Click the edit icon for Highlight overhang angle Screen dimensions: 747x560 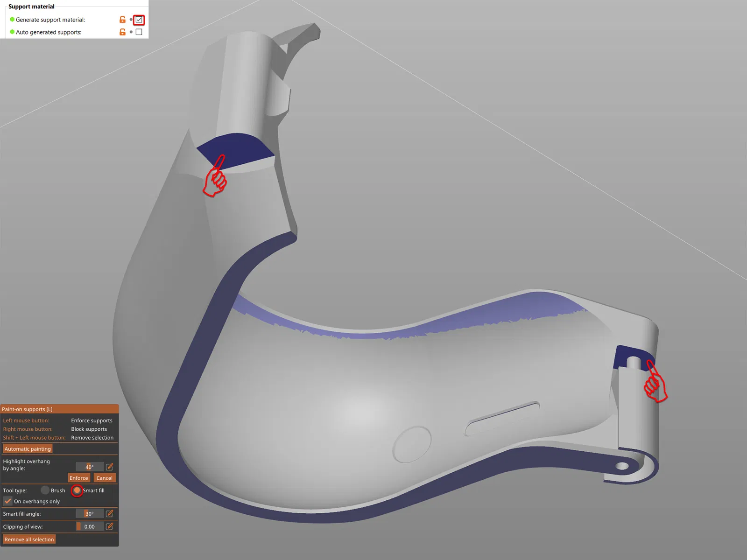pyautogui.click(x=110, y=467)
